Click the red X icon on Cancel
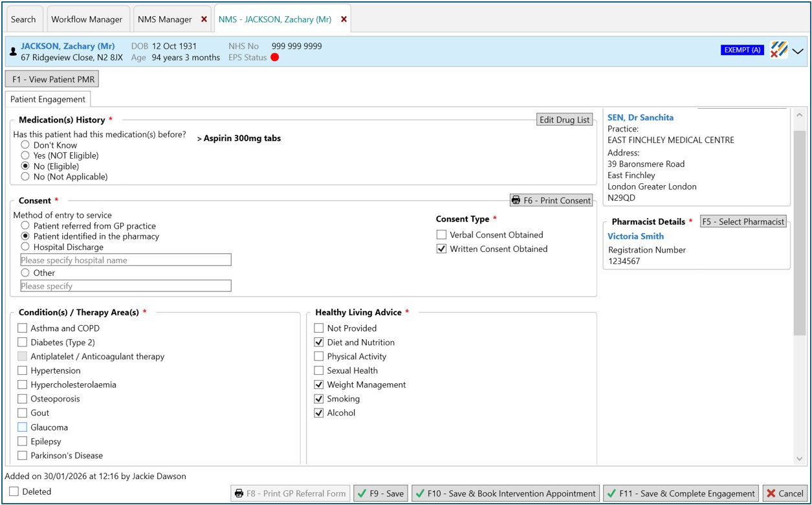The width and height of the screenshot is (812, 505). pos(772,493)
